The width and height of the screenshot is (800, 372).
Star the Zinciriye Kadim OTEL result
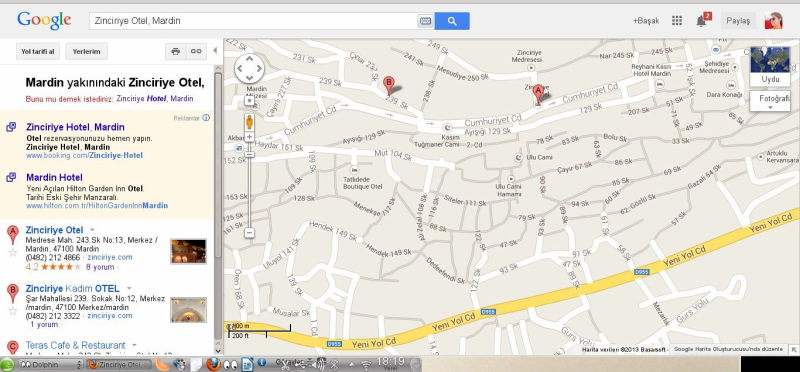coord(13,310)
